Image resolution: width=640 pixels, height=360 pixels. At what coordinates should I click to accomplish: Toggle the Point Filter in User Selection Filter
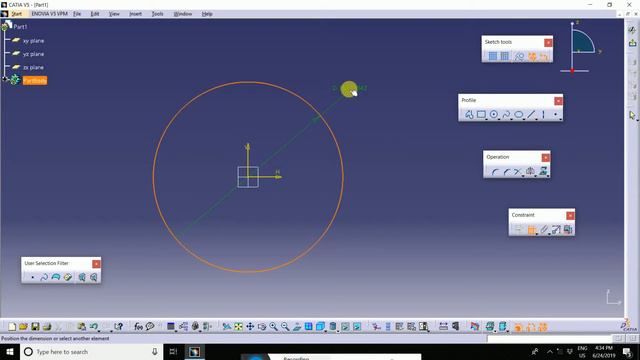pos(32,278)
